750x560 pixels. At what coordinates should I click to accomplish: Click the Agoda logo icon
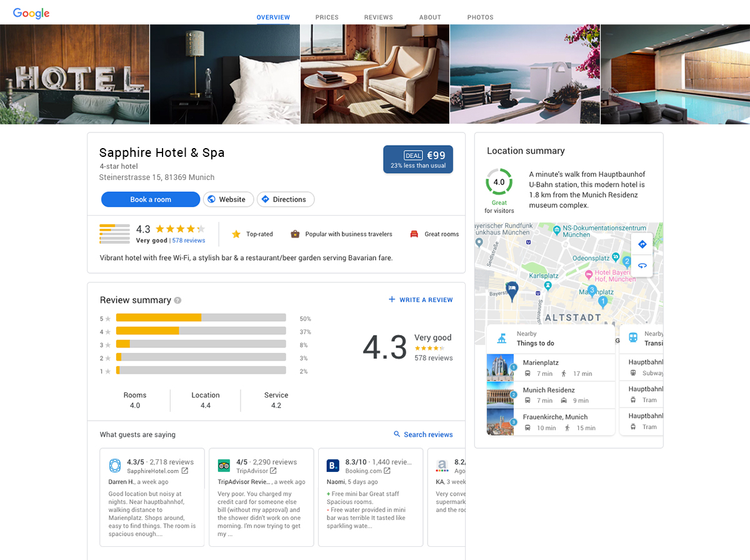pos(442,466)
